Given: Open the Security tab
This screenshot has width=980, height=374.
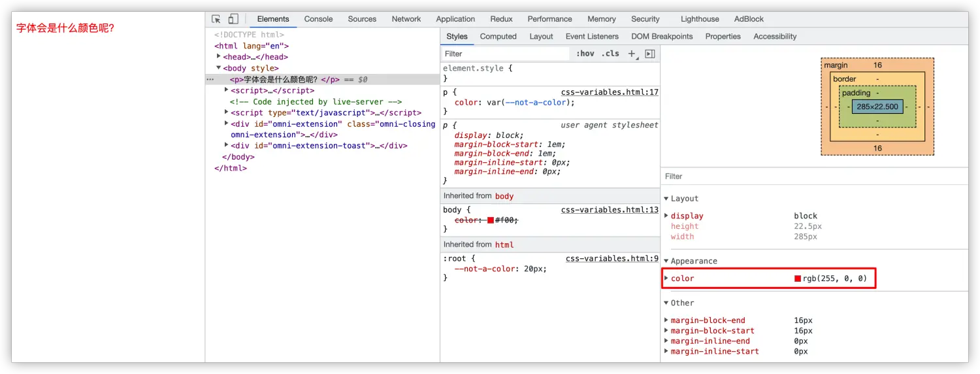Looking at the screenshot, I should 645,19.
